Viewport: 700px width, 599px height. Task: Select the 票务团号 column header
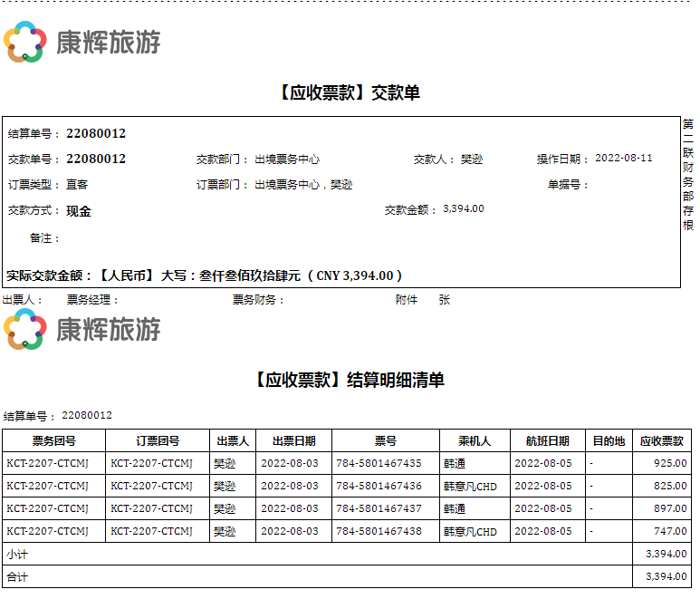53,441
